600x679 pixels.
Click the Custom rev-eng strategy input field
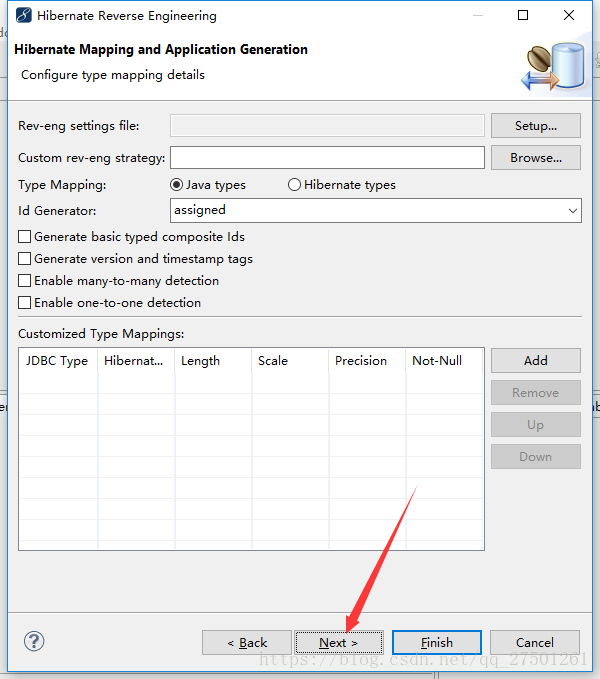click(327, 158)
